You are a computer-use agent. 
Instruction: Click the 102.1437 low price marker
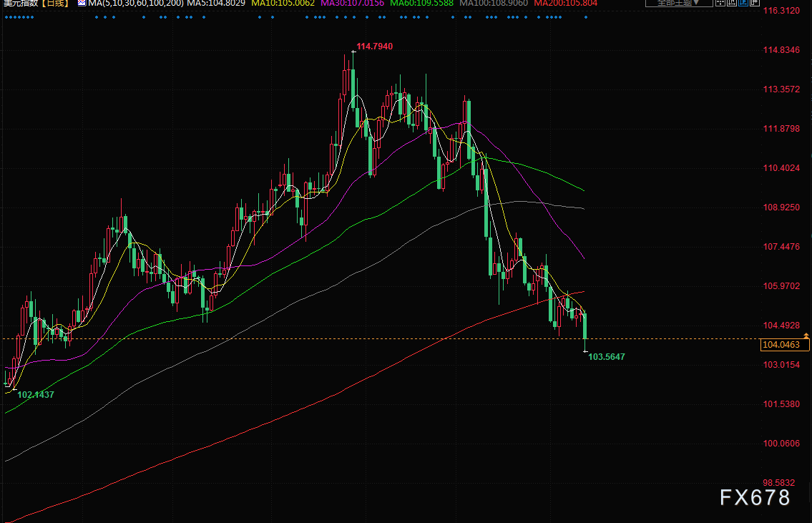click(x=36, y=395)
